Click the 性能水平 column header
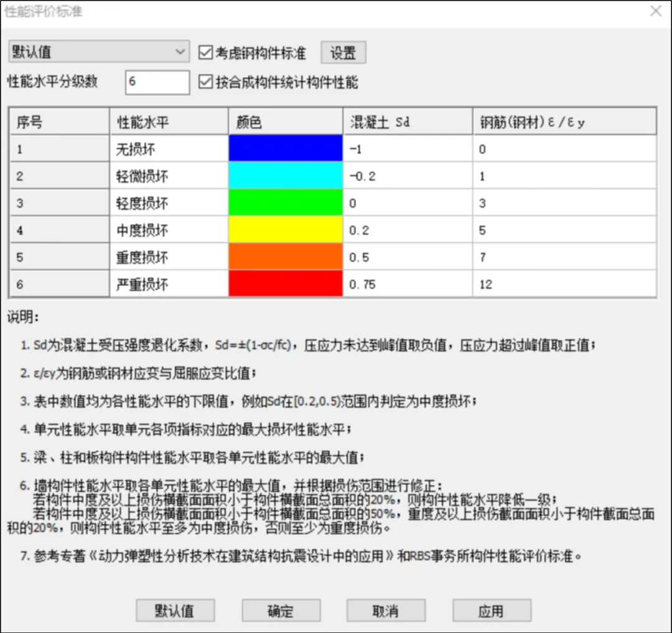This screenshot has width=672, height=633. tap(169, 122)
